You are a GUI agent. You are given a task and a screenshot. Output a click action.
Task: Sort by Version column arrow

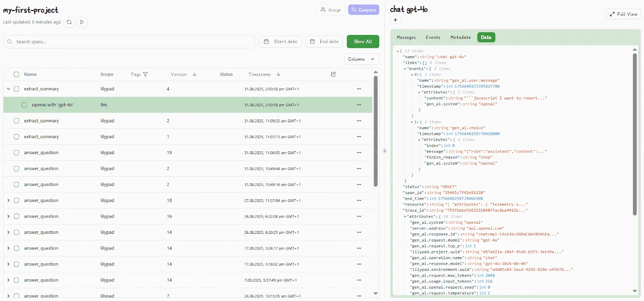(x=194, y=74)
